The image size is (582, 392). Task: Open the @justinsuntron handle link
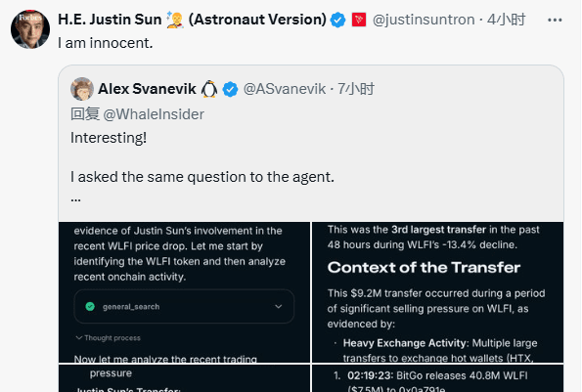[424, 20]
